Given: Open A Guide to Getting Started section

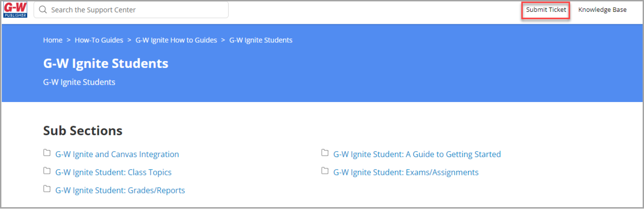Looking at the screenshot, I should pyautogui.click(x=417, y=154).
